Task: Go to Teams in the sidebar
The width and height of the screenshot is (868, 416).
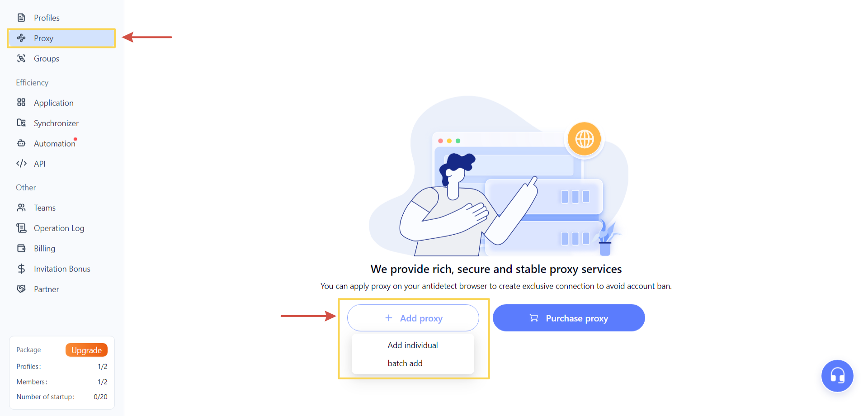Action: coord(44,208)
